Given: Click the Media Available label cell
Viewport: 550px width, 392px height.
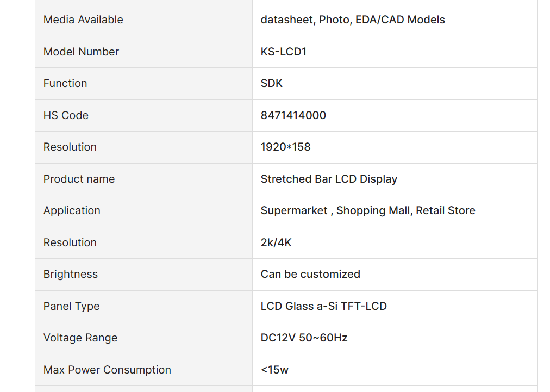Looking at the screenshot, I should 144,20.
